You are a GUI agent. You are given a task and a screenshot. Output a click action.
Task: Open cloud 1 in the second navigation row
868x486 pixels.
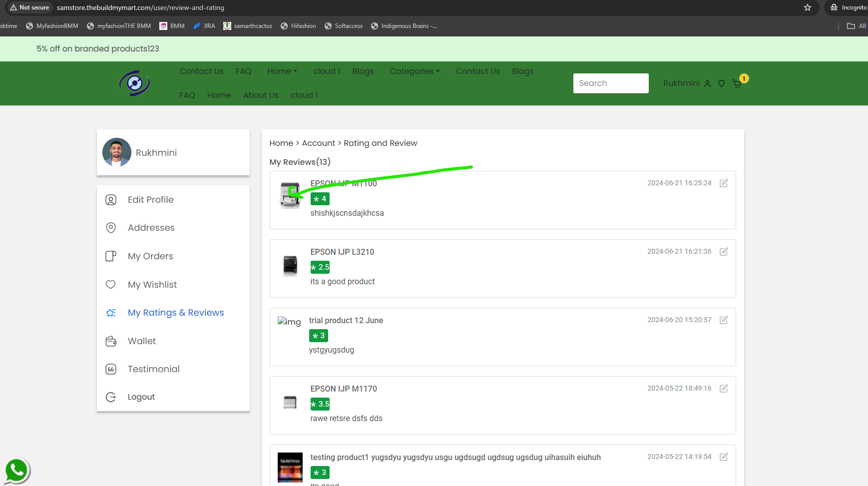[x=304, y=95]
